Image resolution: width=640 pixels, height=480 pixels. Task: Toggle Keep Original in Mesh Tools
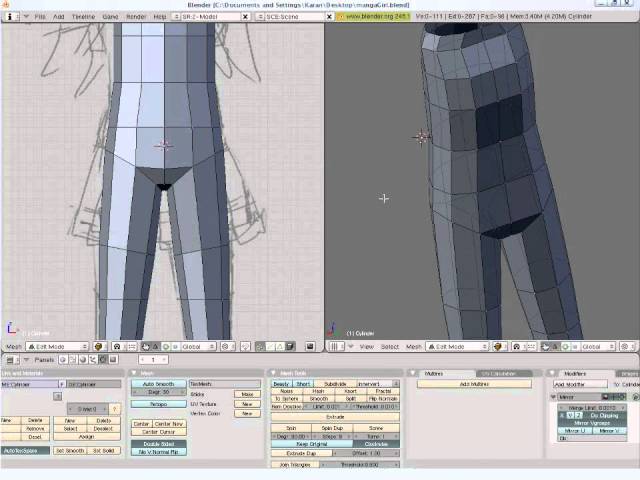[312, 444]
